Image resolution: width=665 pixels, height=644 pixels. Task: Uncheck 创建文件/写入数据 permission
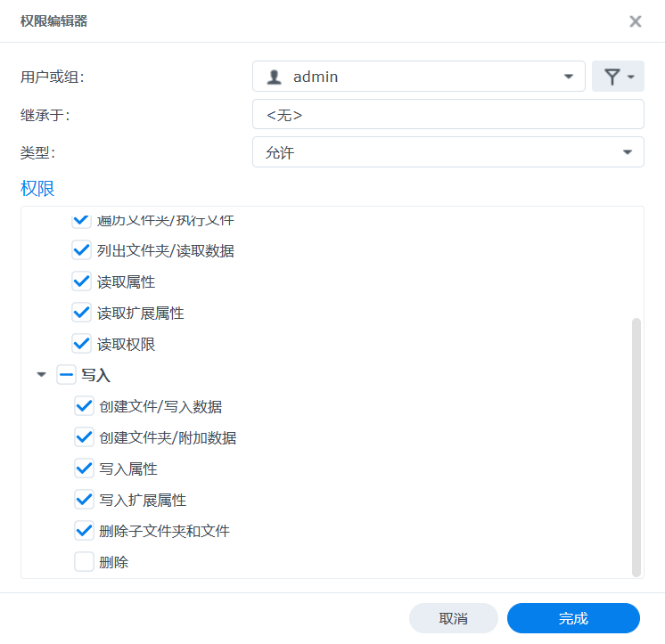coord(84,406)
